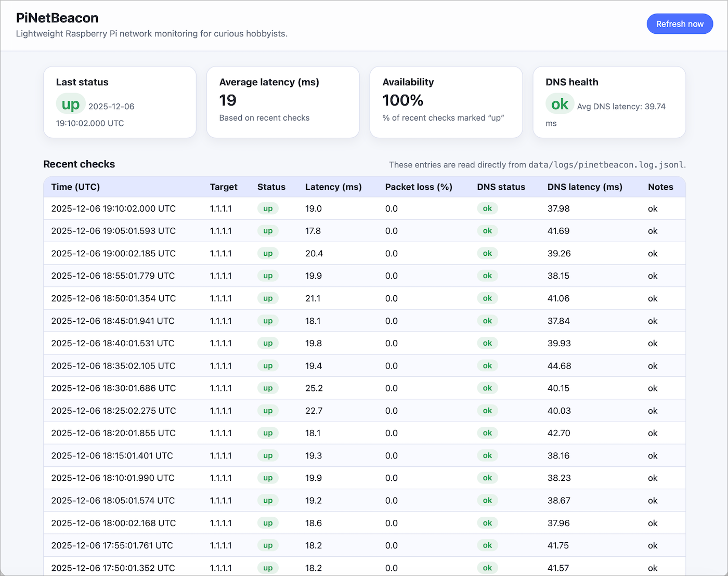Click the ok DNS status badge for 19:05 check
The width and height of the screenshot is (728, 576).
coord(487,231)
